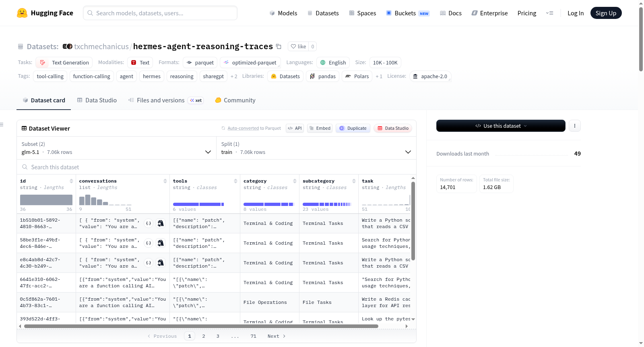
Task: Open JSON view for row e8c4ab8d conversations
Action: click(x=149, y=263)
